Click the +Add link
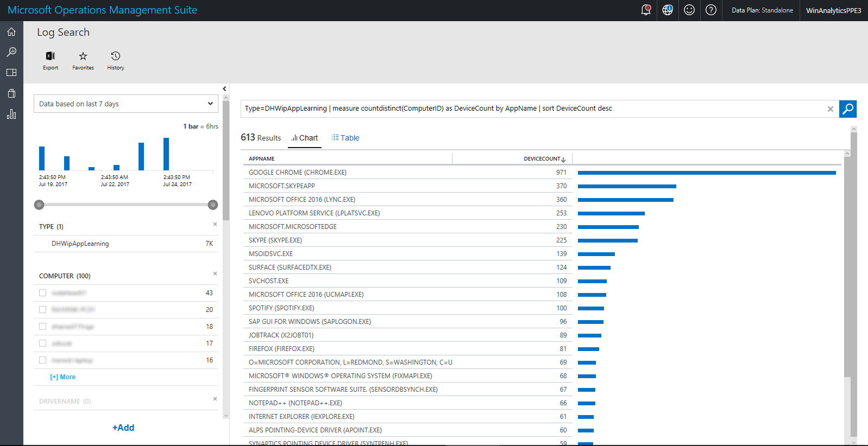Screen dimensions: 868x446 coord(123,428)
